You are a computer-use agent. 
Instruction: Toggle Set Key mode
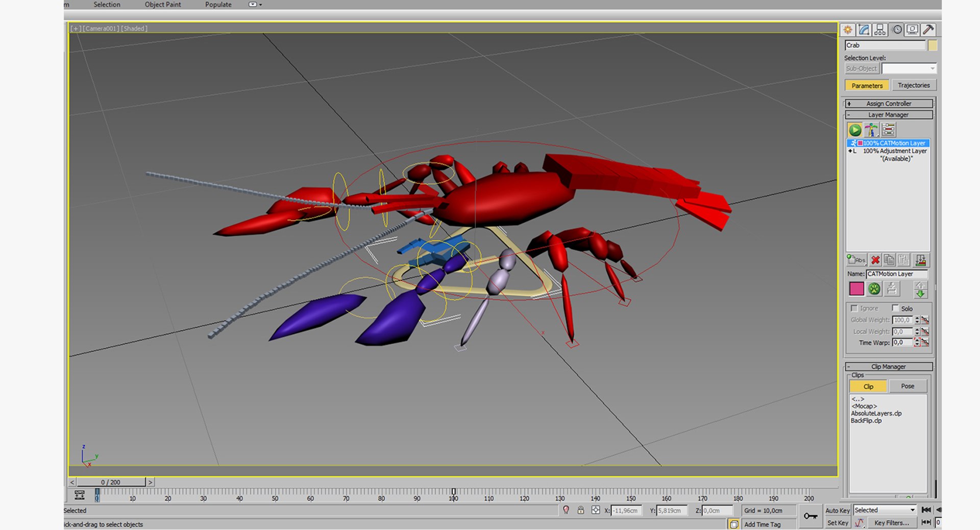838,523
